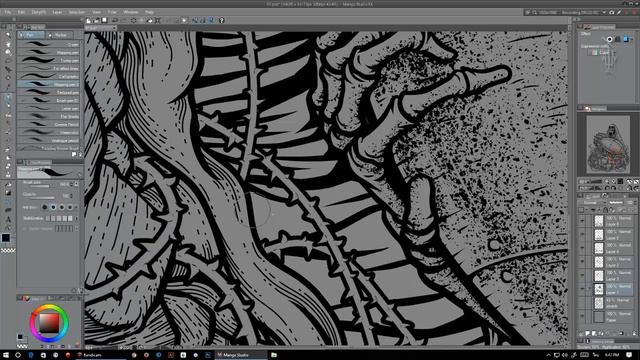Screen dimensions: 640x360
Task: Click the Redo icon in the command bar
Action: [x=123, y=20]
